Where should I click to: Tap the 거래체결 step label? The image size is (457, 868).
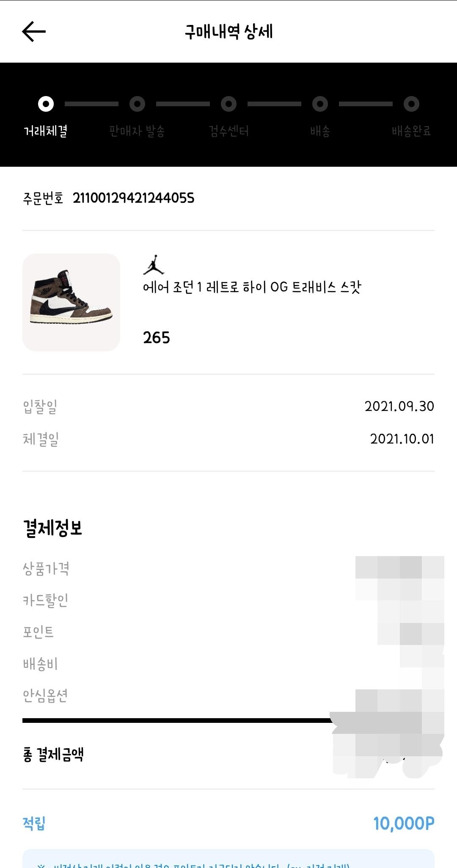pos(46,131)
